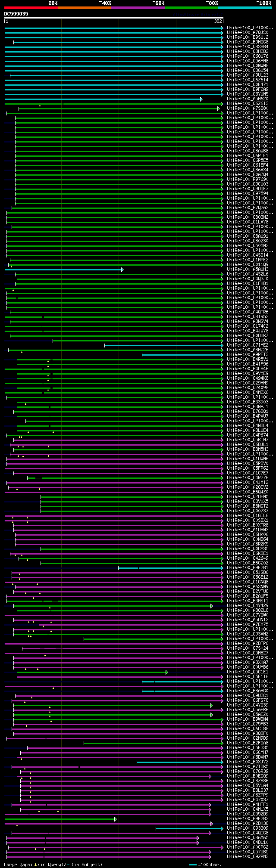Select the UniRef100_Q8S8B4 hit label

(248, 46)
